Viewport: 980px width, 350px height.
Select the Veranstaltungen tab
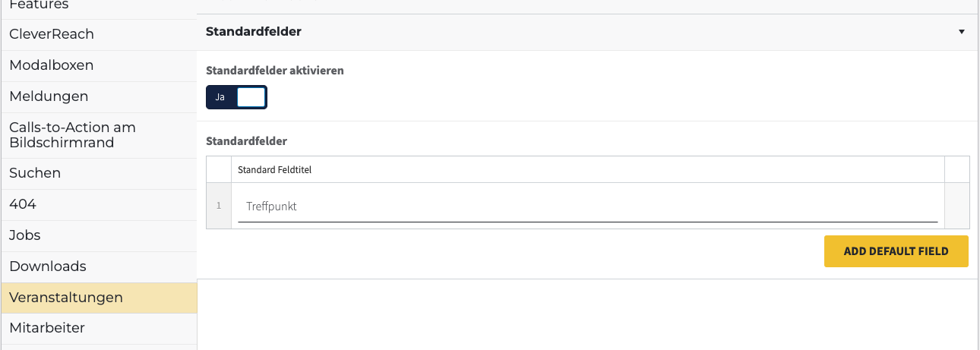click(x=66, y=298)
